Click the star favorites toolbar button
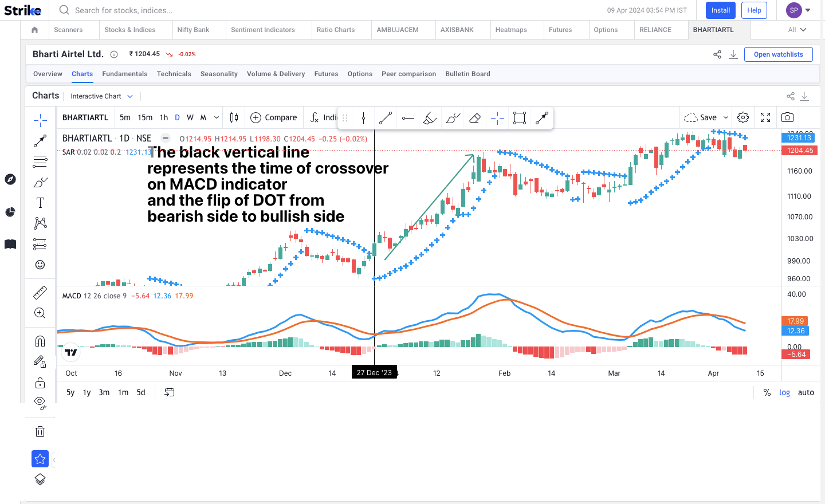 [x=40, y=459]
